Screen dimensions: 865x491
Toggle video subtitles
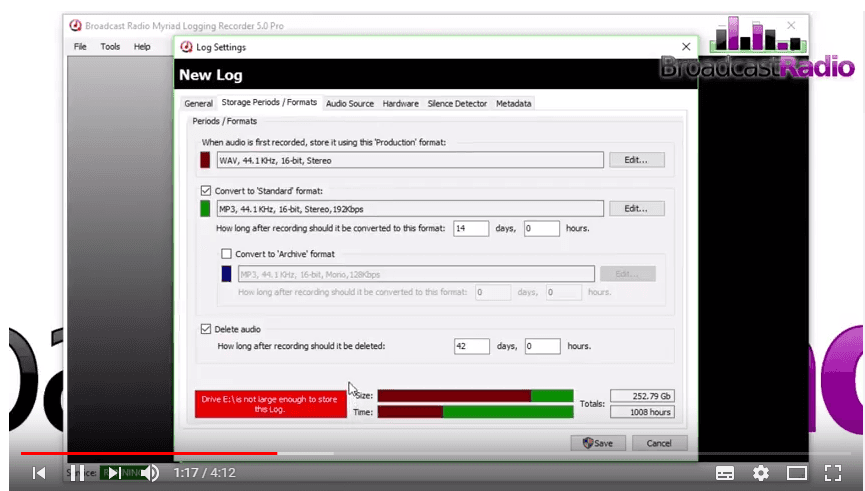pos(724,473)
